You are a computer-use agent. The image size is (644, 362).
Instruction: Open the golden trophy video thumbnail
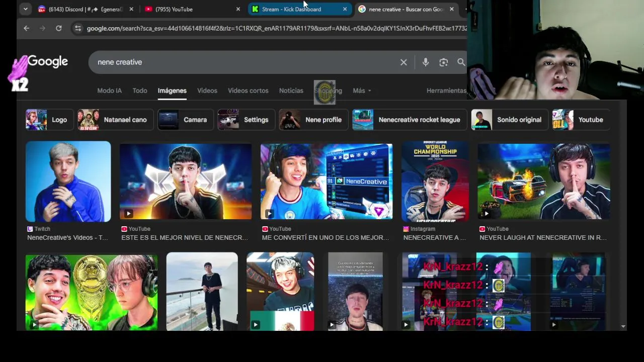click(92, 292)
